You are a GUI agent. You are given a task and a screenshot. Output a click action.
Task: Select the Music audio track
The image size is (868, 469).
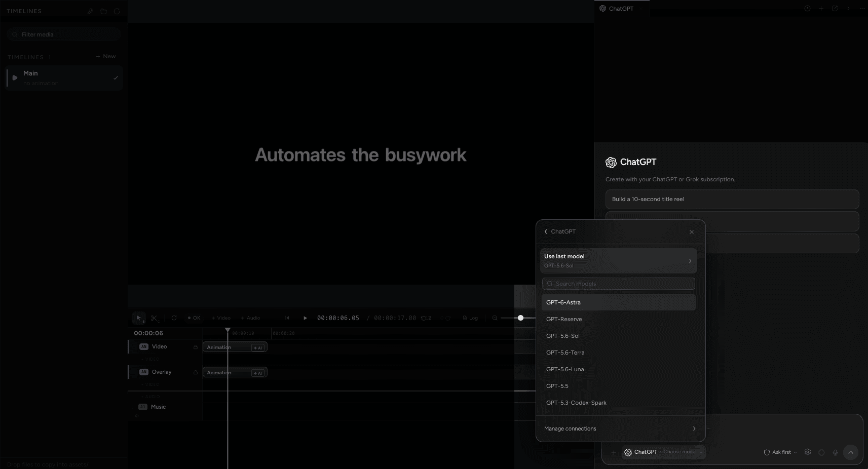tap(158, 407)
